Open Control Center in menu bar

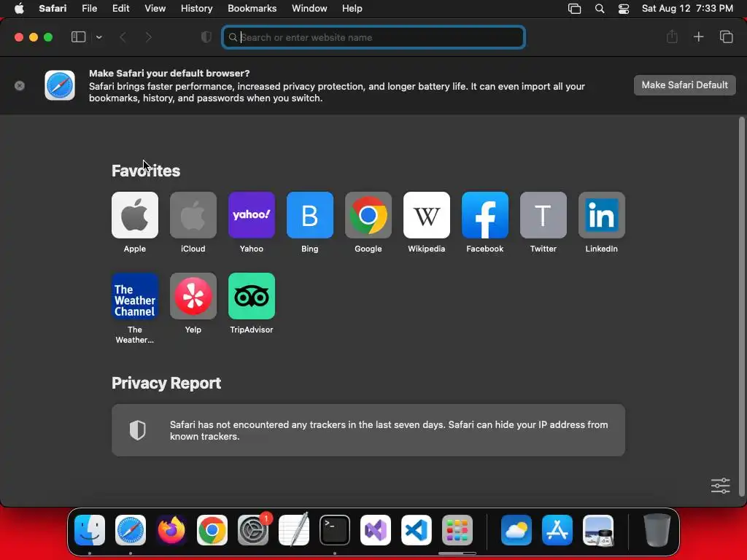tap(624, 9)
